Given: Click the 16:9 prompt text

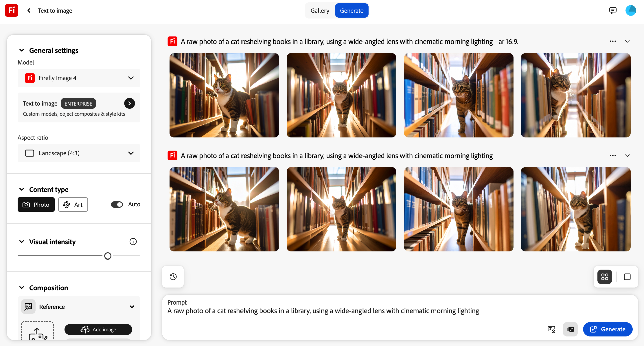Looking at the screenshot, I should [350, 42].
